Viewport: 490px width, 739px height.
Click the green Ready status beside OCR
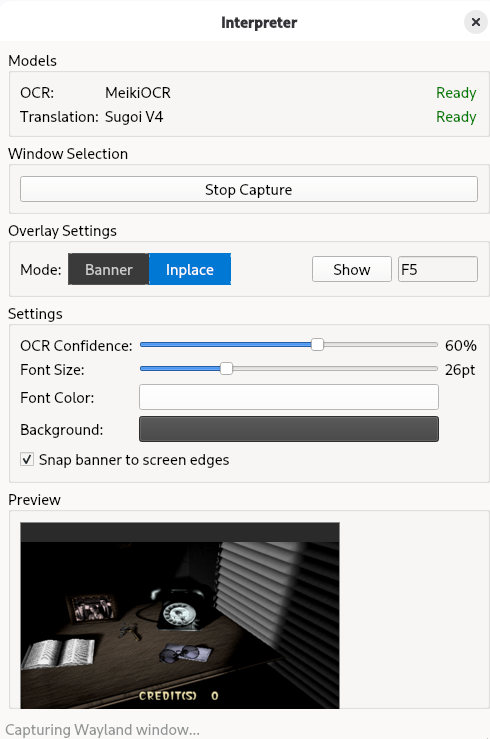pos(456,93)
